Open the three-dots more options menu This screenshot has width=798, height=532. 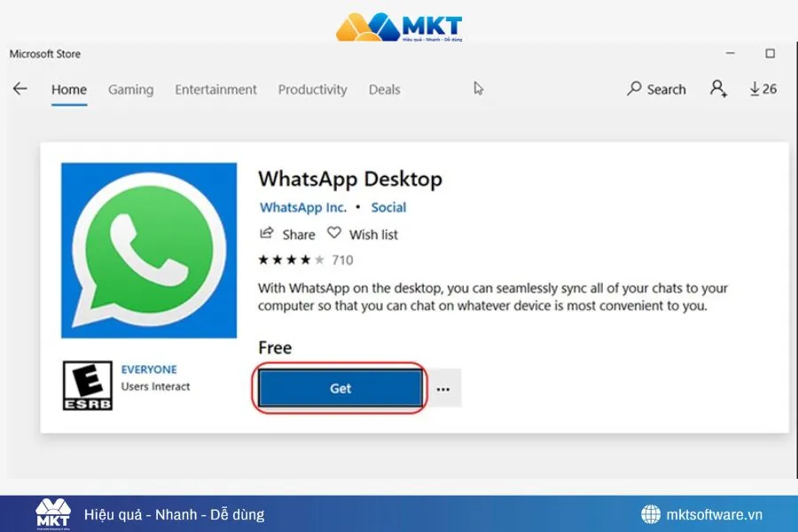443,389
